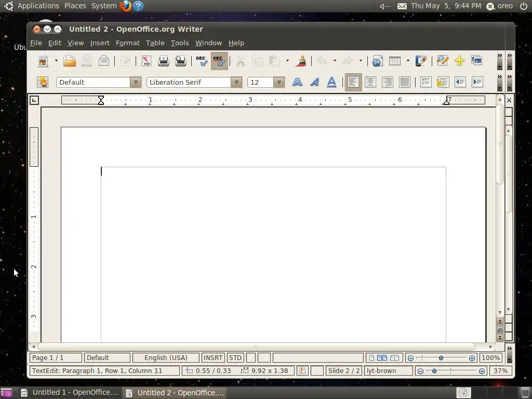Toggle Bullets list button
532x399 pixels.
click(443, 82)
